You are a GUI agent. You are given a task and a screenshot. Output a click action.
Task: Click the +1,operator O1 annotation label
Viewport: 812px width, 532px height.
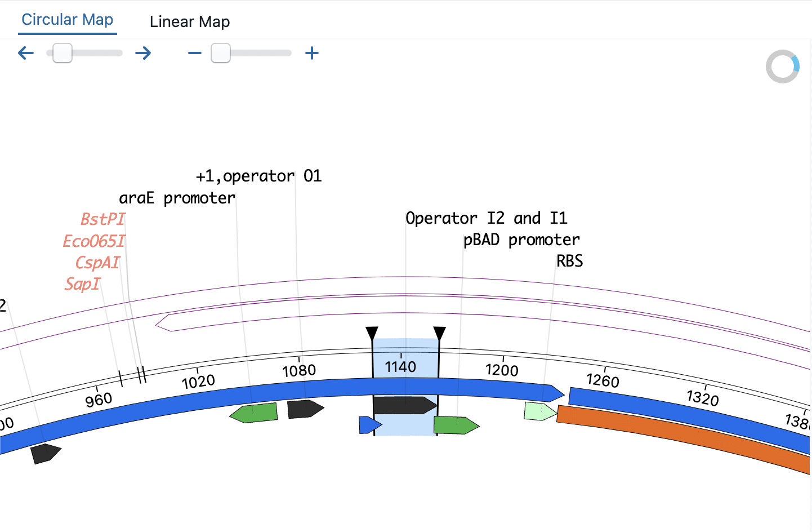click(x=258, y=175)
